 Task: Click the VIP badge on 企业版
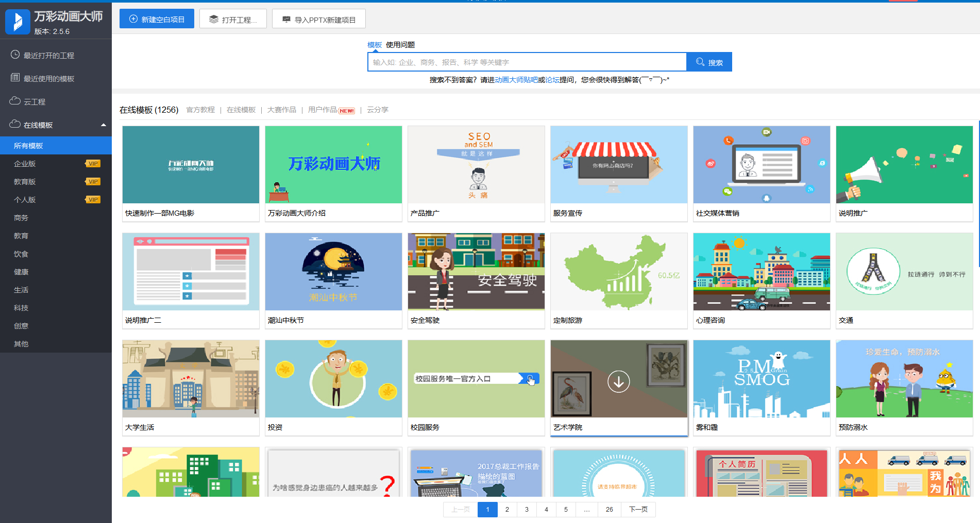tap(93, 164)
